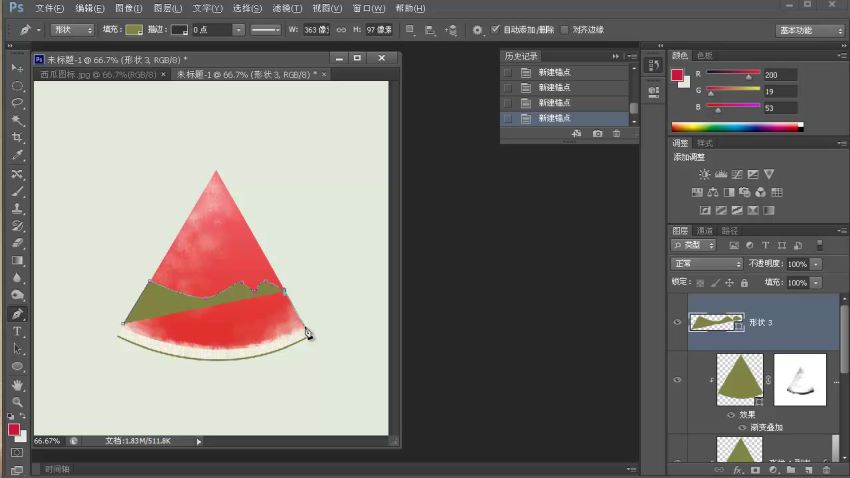Open pen options gear in options bar
Image resolution: width=850 pixels, height=478 pixels.
pyautogui.click(x=477, y=30)
